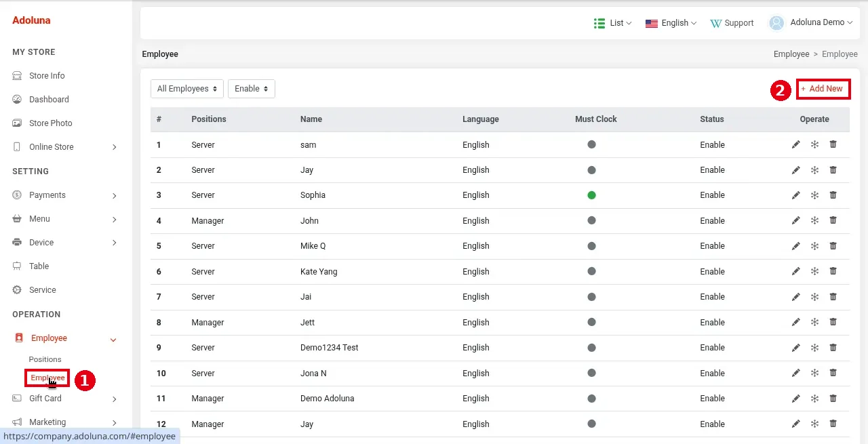Viewport: 868px width, 444px height.
Task: Open the All Employees filter dropdown
Action: tap(187, 89)
